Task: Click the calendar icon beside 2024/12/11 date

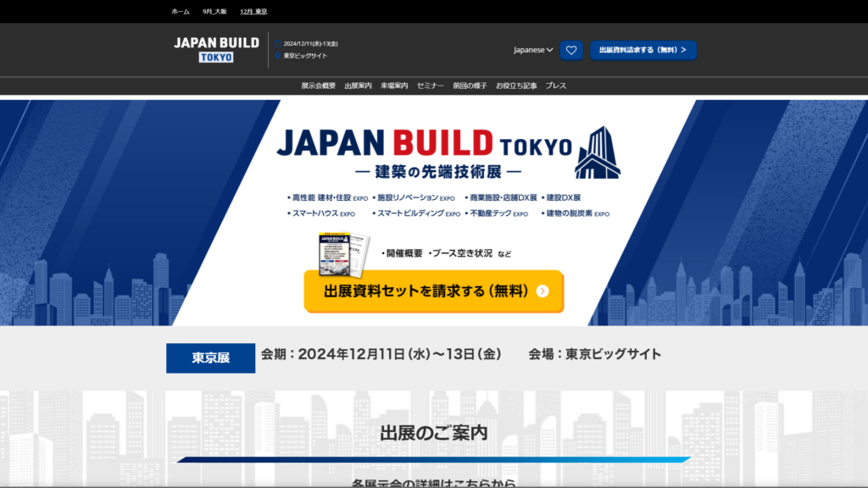Action: [x=278, y=44]
